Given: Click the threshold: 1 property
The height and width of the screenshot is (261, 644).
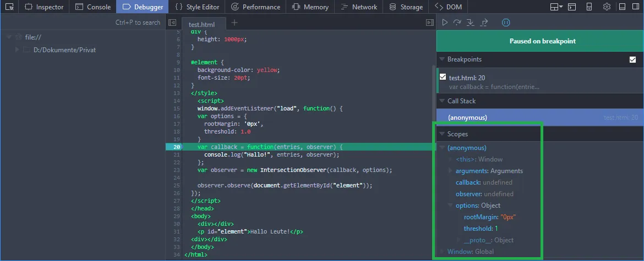Looking at the screenshot, I should click(x=481, y=229).
